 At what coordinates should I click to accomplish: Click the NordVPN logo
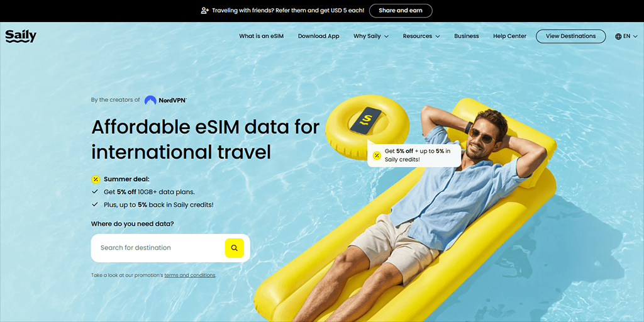click(x=166, y=100)
